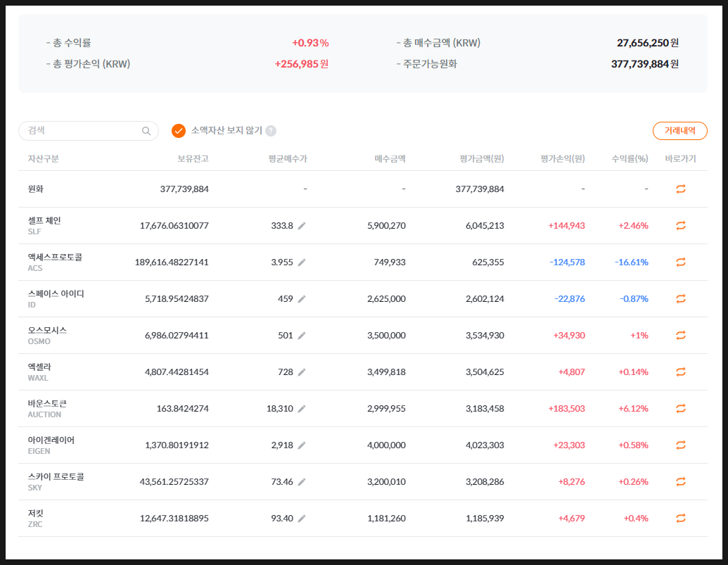728x565 pixels.
Task: Select the 스페이스 아이디 asset name
Action: [x=56, y=293]
